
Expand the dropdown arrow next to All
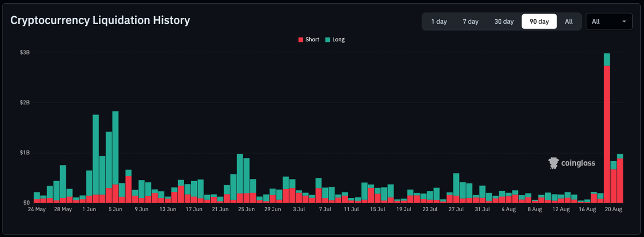pos(624,22)
